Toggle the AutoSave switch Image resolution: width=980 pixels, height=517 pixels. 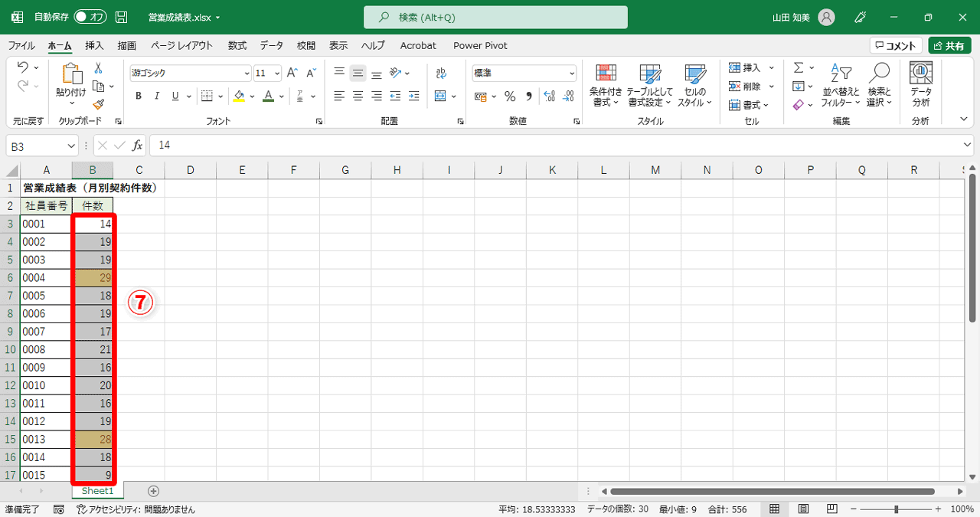[x=90, y=17]
